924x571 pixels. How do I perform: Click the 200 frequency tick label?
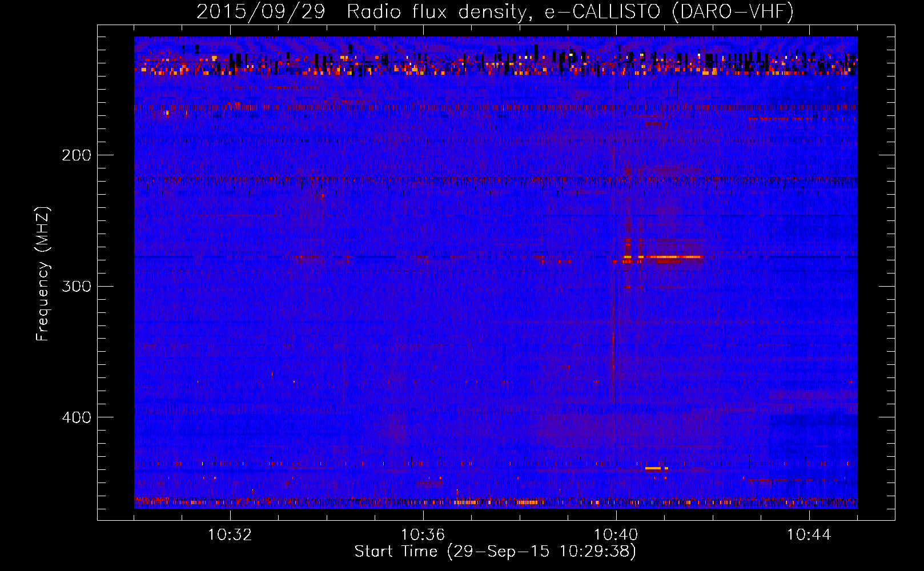76,155
